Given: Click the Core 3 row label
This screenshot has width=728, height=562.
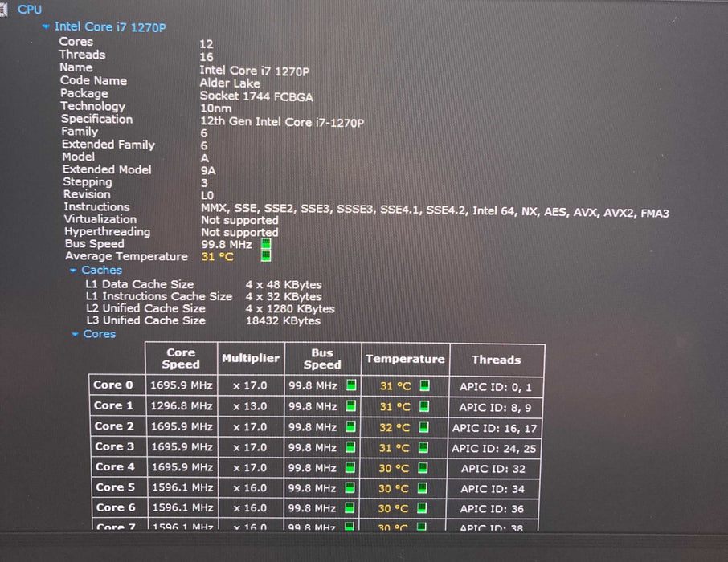Looking at the screenshot, I should pyautogui.click(x=115, y=446).
